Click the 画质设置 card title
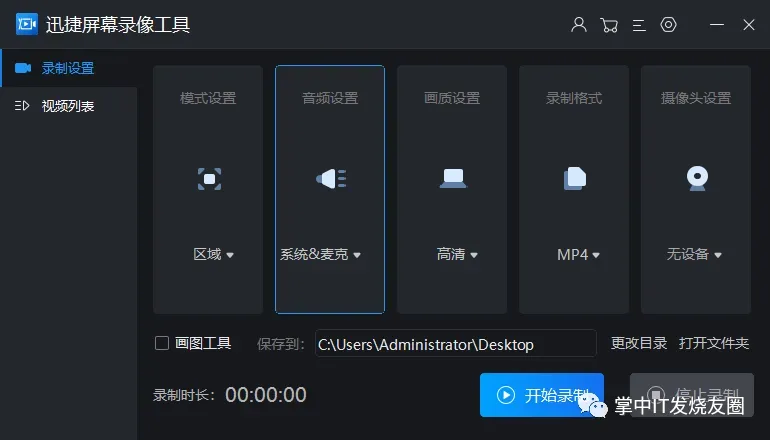770x440 pixels. pos(452,98)
